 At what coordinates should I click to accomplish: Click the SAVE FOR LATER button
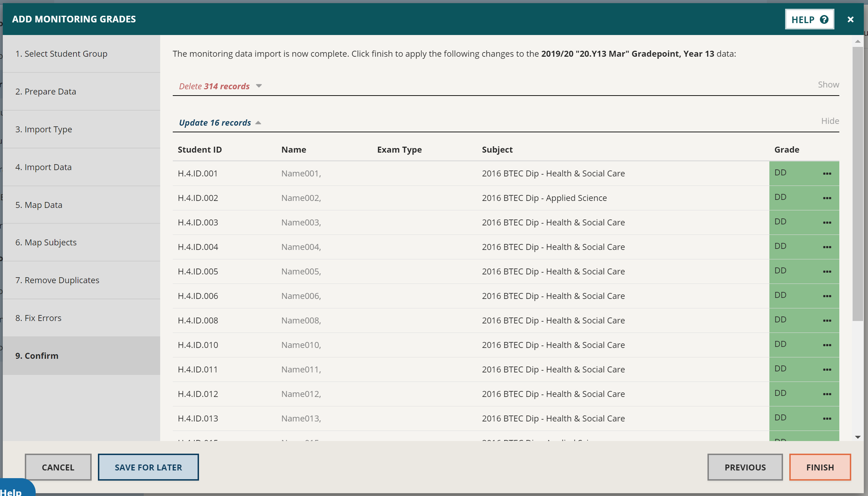tap(148, 467)
